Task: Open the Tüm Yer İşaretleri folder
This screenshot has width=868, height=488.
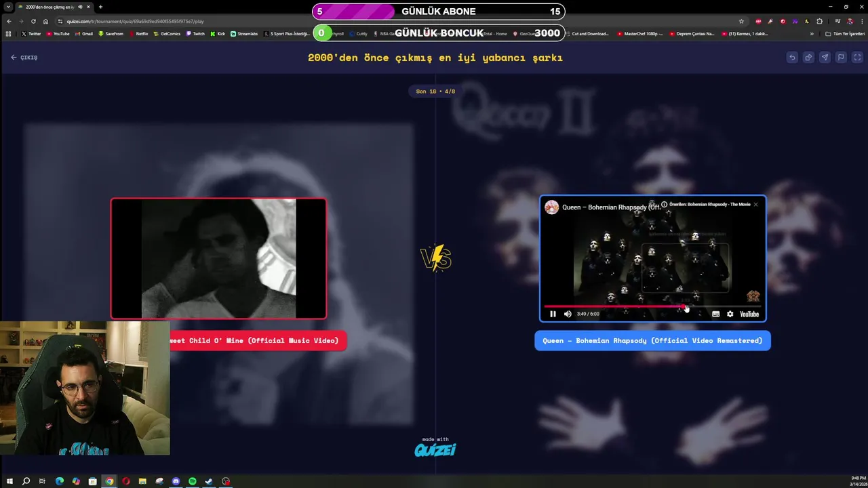Action: (x=845, y=34)
